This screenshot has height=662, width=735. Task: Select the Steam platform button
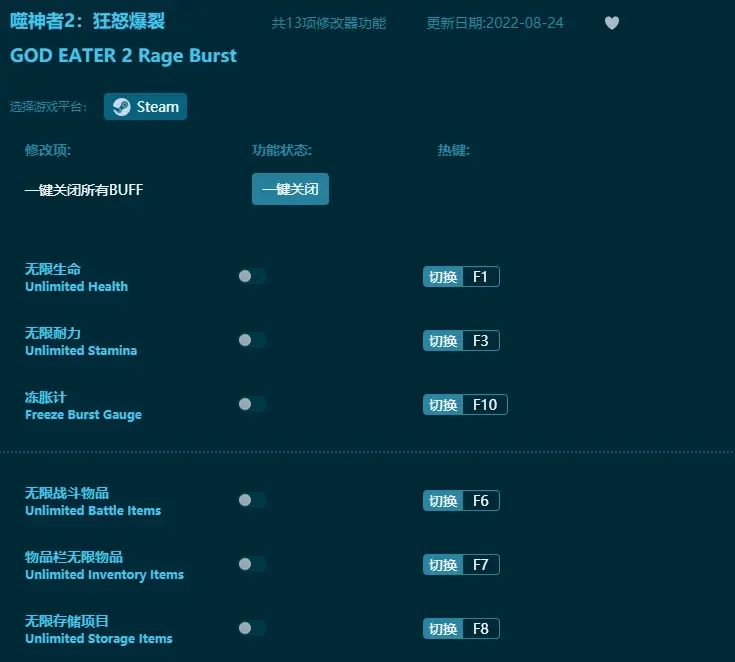click(145, 106)
